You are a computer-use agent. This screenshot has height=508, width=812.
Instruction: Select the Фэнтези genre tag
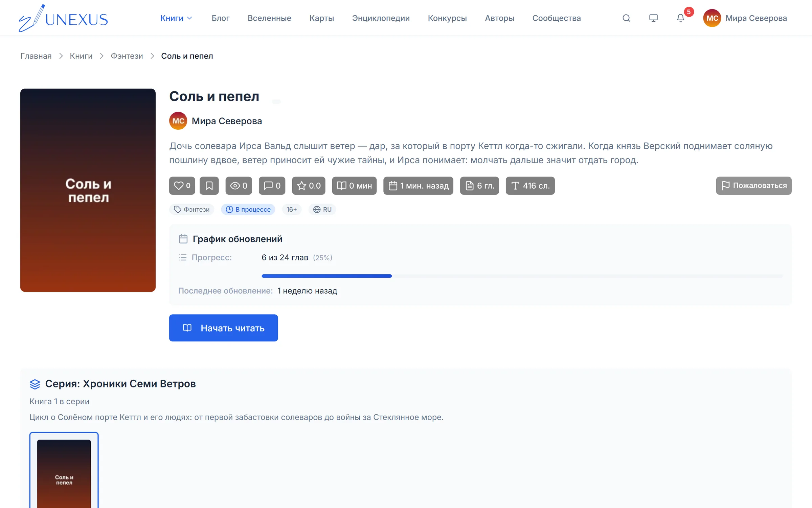[191, 209]
